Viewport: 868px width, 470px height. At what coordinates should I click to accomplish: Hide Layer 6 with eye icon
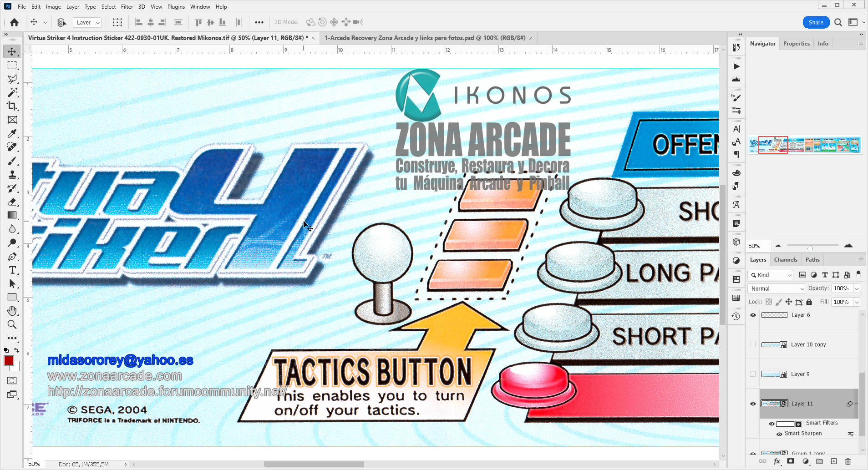(753, 315)
